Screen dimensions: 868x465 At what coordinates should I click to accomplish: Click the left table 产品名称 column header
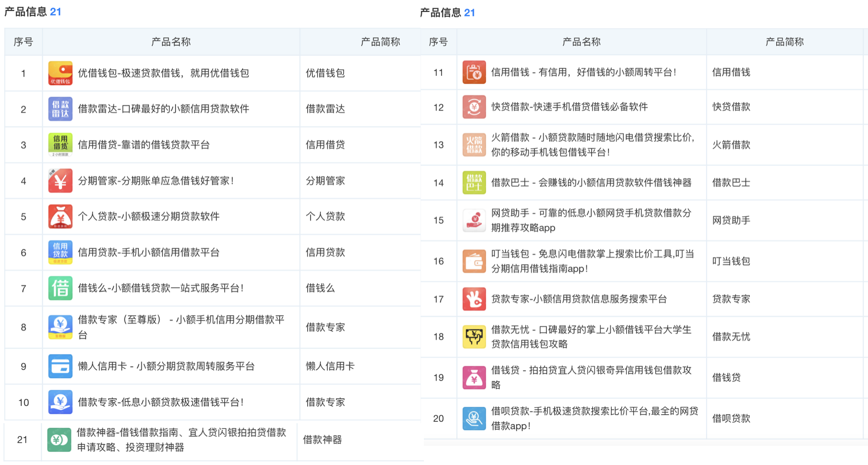pyautogui.click(x=171, y=42)
